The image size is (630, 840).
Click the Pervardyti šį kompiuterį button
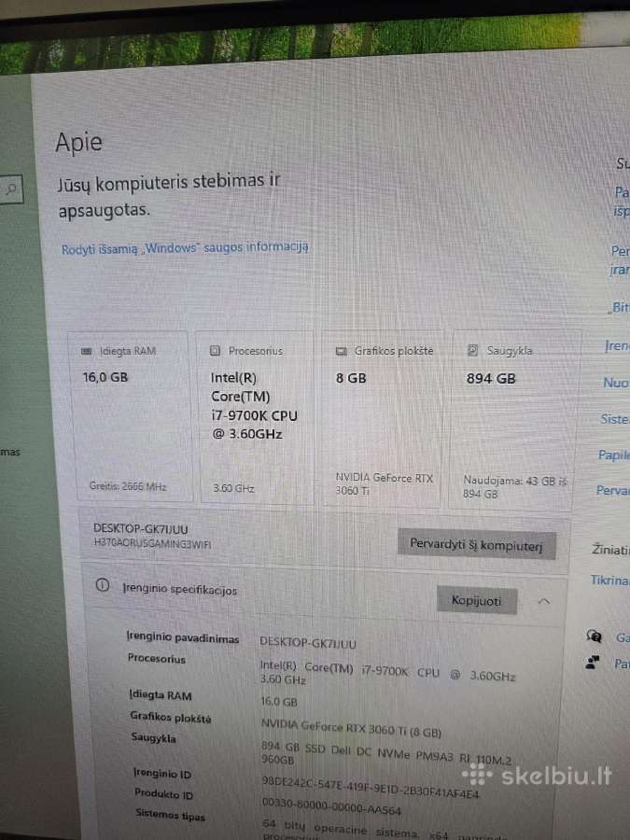click(x=476, y=544)
